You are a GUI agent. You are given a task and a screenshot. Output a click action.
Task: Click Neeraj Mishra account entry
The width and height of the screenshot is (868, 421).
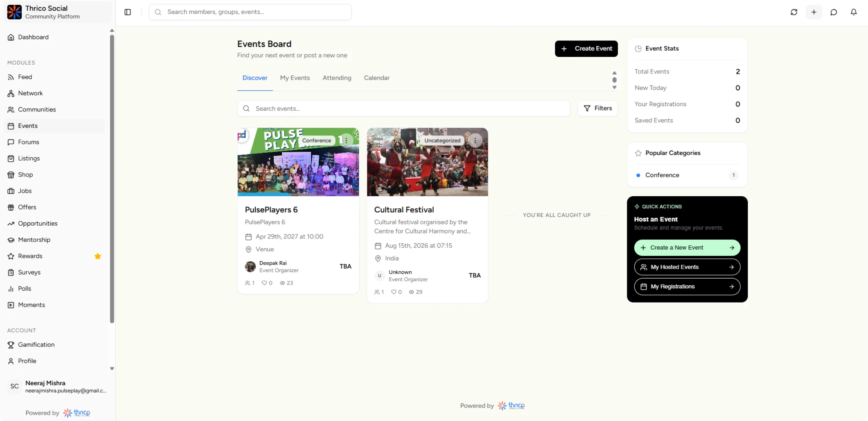click(58, 386)
